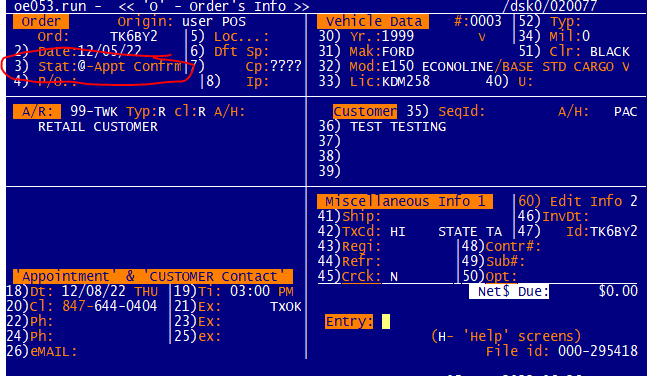The image size is (648, 376).
Task: Click the TxCd: HI tax code
Action: pos(374,231)
